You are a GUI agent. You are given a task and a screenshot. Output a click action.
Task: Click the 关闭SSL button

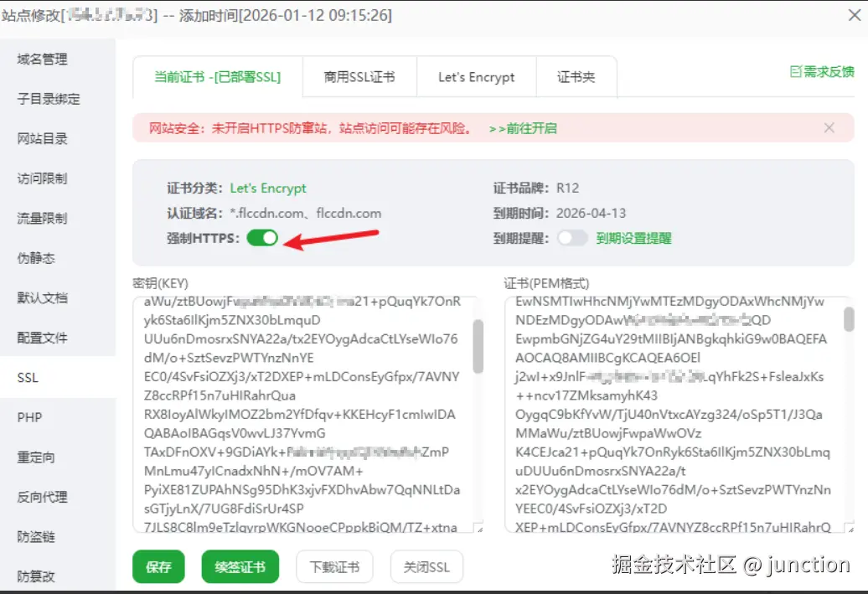pyautogui.click(x=426, y=567)
